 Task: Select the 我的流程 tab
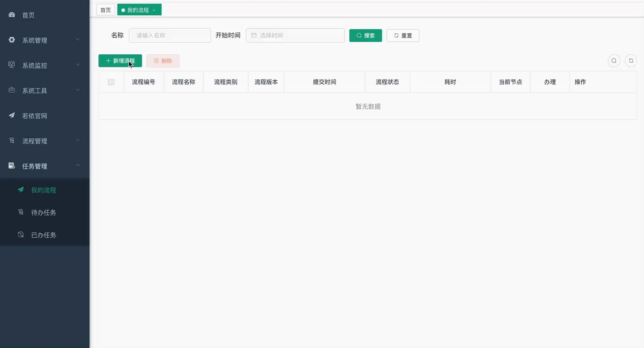click(139, 10)
